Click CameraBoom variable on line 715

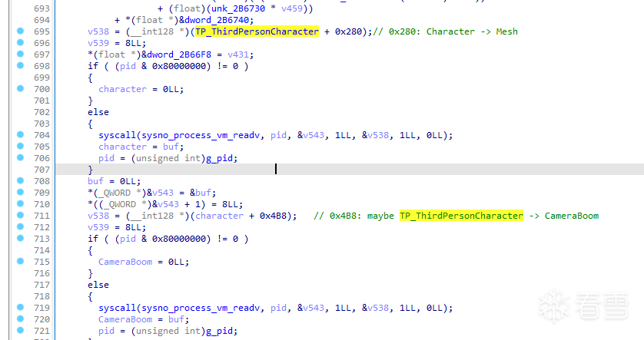click(125, 262)
